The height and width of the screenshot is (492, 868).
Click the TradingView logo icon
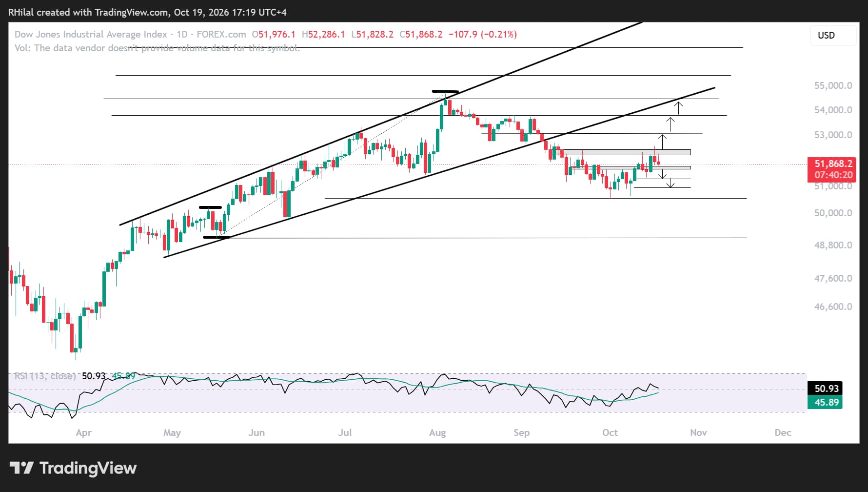(21, 468)
